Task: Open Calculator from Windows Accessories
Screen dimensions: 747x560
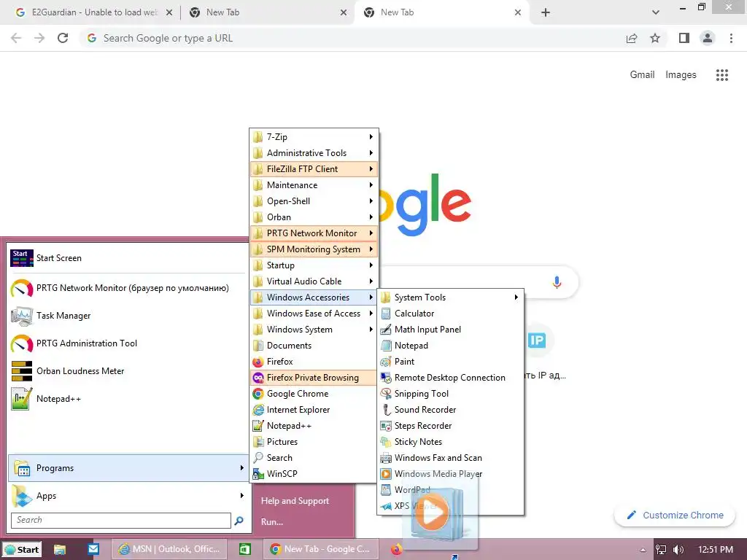Action: click(x=450, y=314)
